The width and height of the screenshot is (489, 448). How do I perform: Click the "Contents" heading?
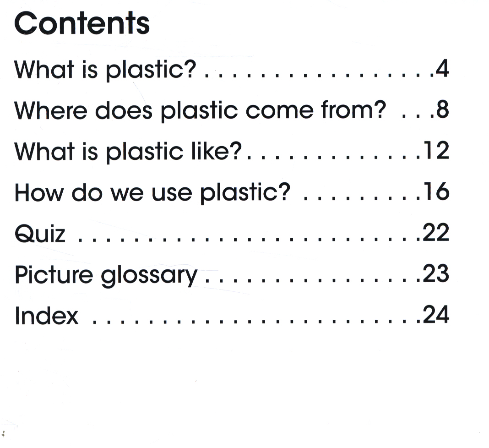pyautogui.click(x=82, y=24)
